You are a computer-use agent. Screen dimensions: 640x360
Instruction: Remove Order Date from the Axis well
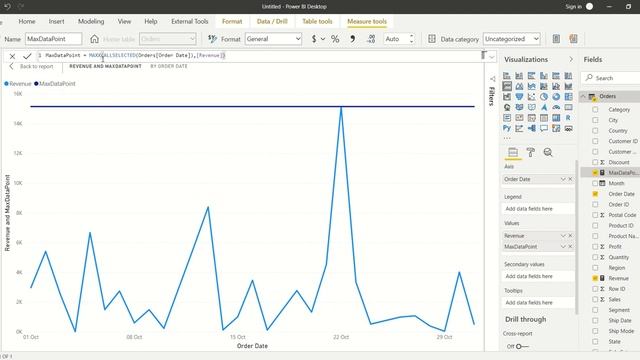(x=570, y=179)
